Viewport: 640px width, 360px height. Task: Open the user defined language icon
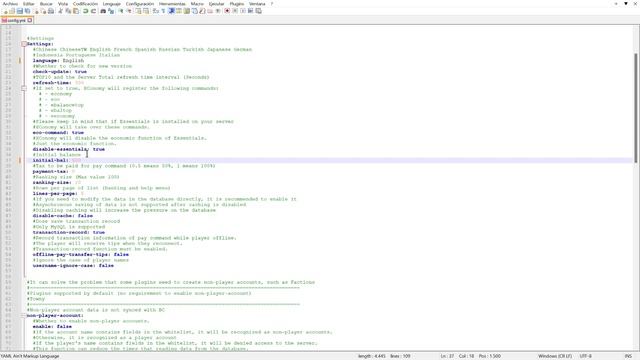tap(179, 11)
